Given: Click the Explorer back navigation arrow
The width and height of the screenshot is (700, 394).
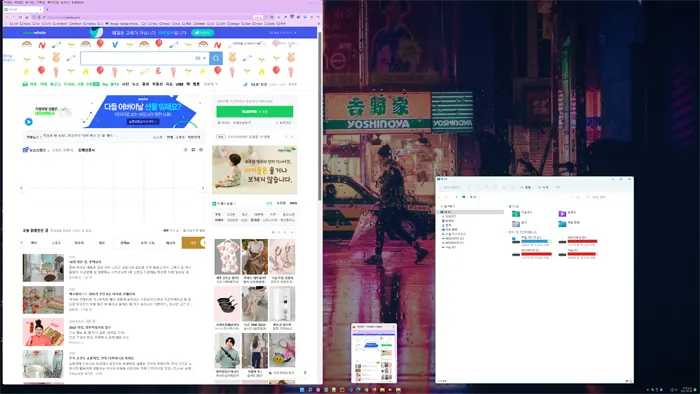Looking at the screenshot, I should tap(440, 197).
